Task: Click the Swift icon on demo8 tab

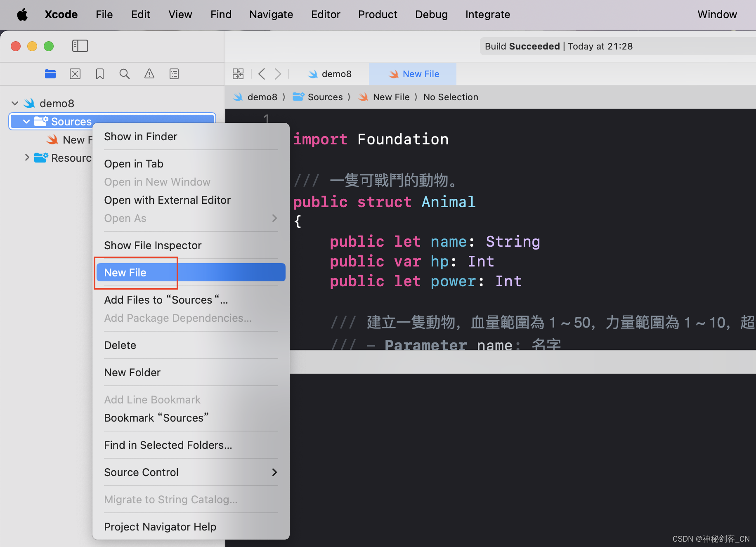Action: coord(313,74)
